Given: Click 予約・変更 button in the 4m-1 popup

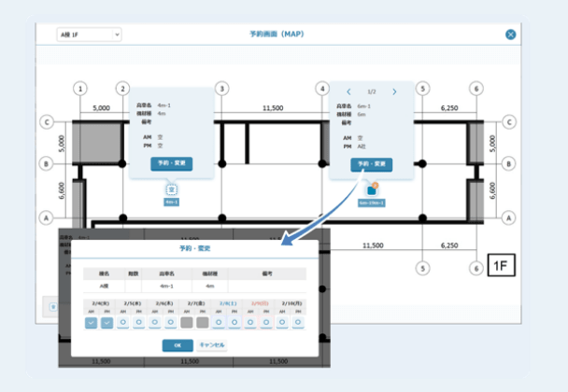Looking at the screenshot, I should coord(172,163).
